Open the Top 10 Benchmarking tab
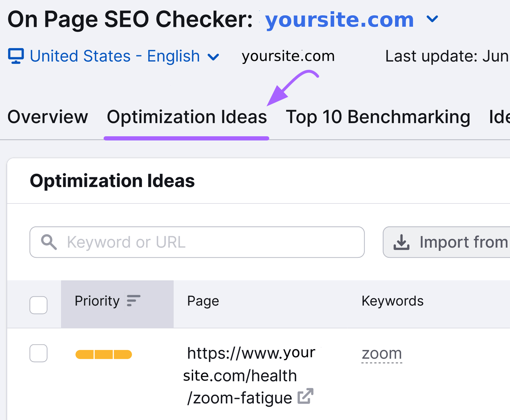Viewport: 510px width, 420px height. [378, 117]
